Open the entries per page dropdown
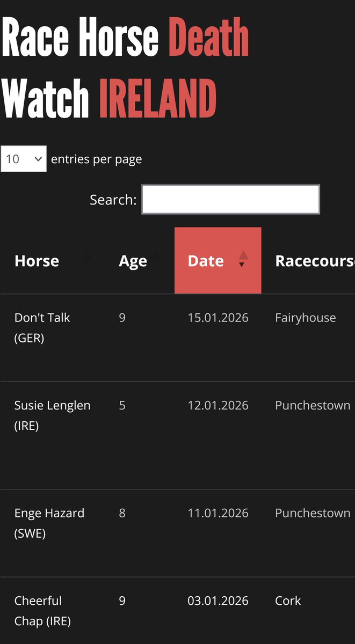The image size is (355, 644). (x=24, y=159)
